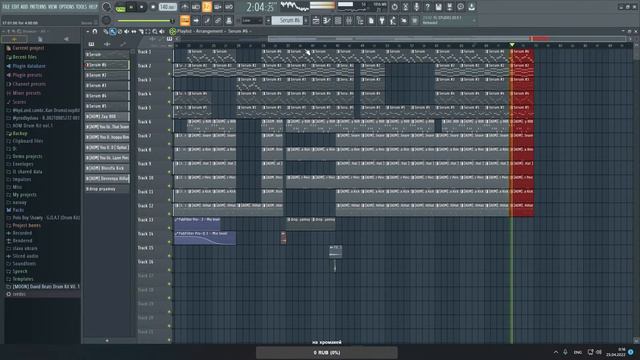Select the pencil draw tool in playlist
The image size is (640, 360).
106,31
